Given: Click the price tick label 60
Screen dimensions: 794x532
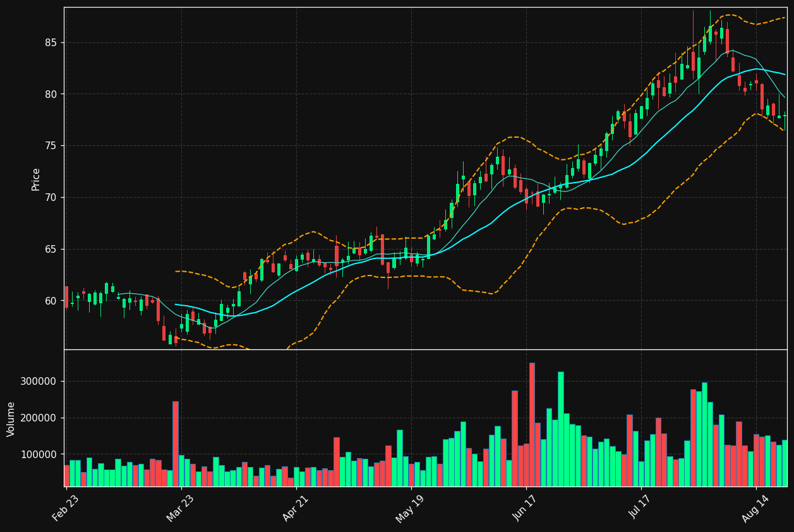Looking at the screenshot, I should (x=51, y=301).
